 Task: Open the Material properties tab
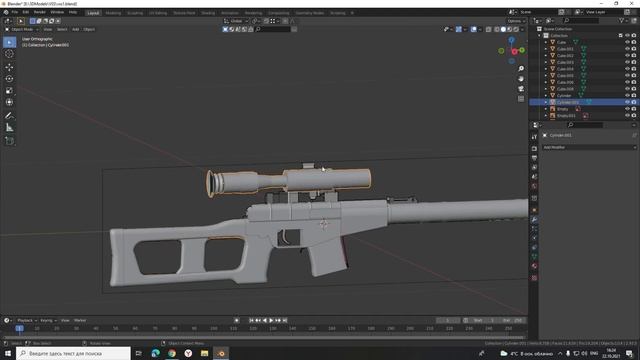534,266
